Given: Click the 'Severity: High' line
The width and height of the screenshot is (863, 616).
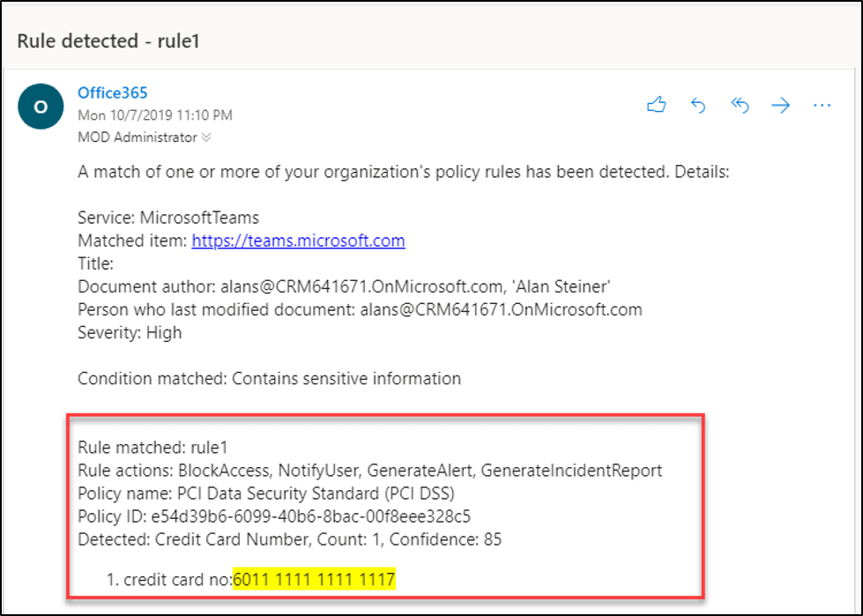Looking at the screenshot, I should pos(130,332).
